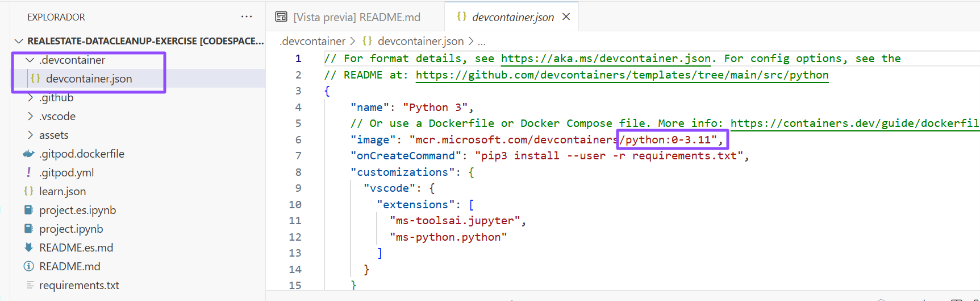Expand the .github folder
The image size is (980, 301).
pyautogui.click(x=30, y=97)
